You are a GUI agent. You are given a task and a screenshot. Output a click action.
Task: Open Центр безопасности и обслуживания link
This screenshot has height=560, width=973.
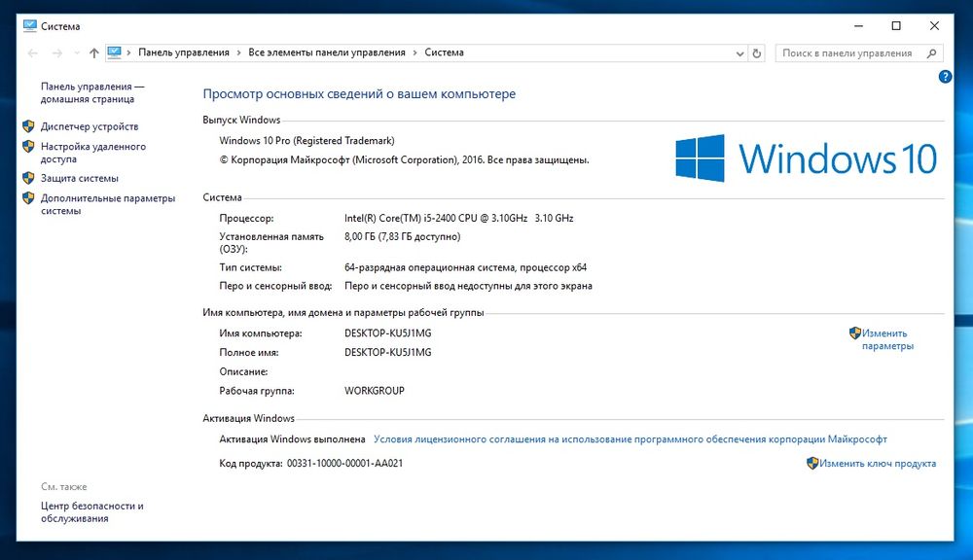click(91, 512)
